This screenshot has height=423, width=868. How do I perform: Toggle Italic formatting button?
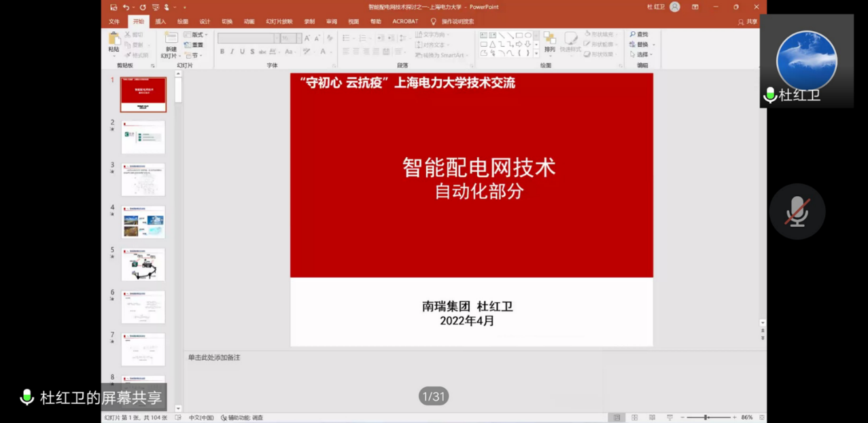tap(232, 52)
